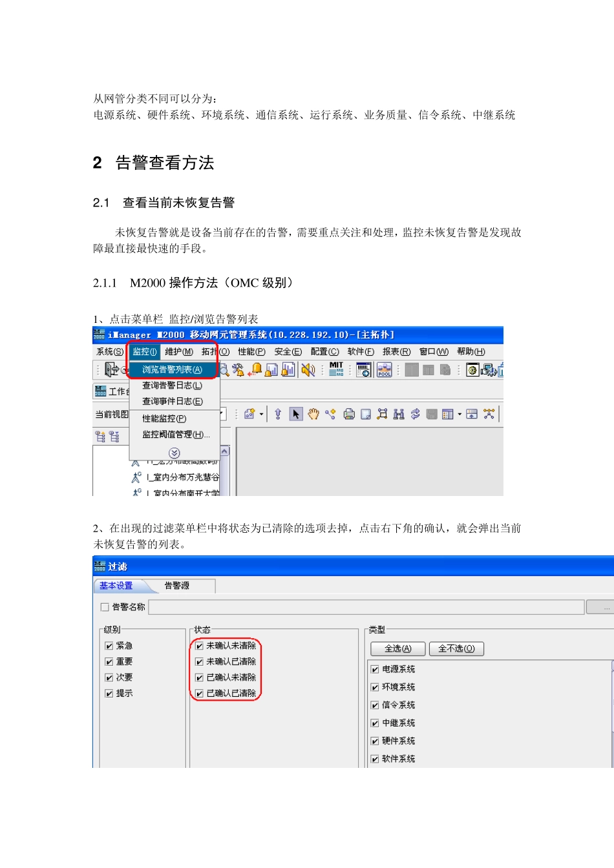Screen dimensions: 614x868
Task: Click the alarm bell icon in the toolbar
Action: [256, 369]
